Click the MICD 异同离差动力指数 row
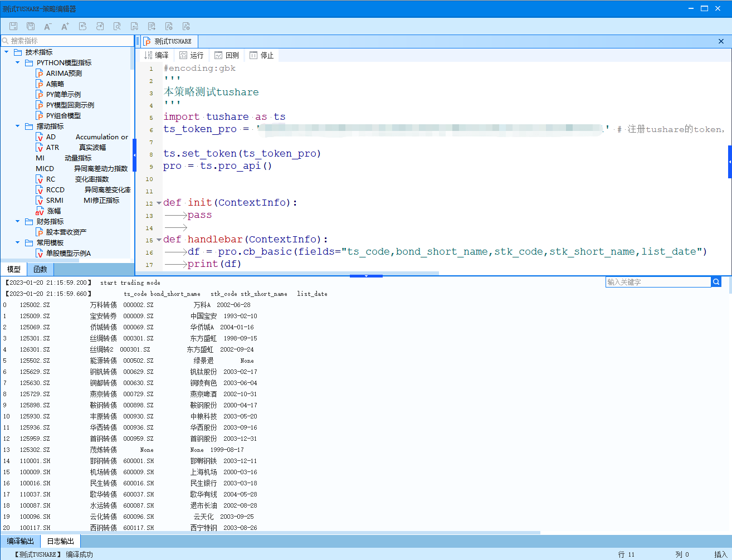732x560 pixels. pyautogui.click(x=82, y=168)
